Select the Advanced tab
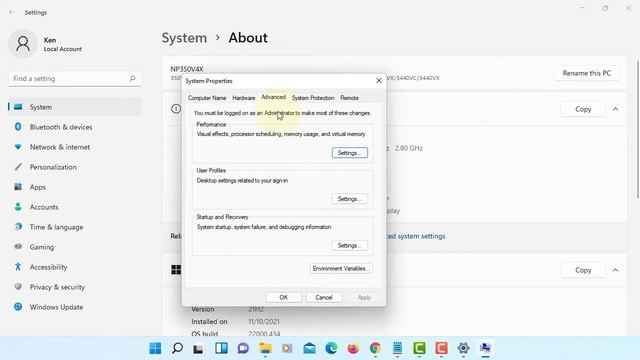Image resolution: width=640 pixels, height=360 pixels. pyautogui.click(x=273, y=97)
